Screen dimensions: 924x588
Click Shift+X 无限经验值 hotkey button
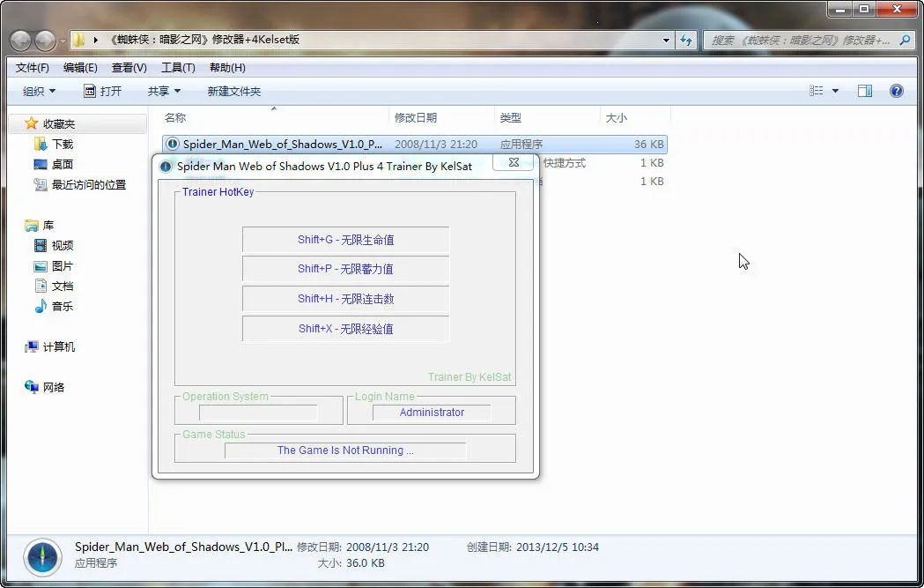pos(345,329)
